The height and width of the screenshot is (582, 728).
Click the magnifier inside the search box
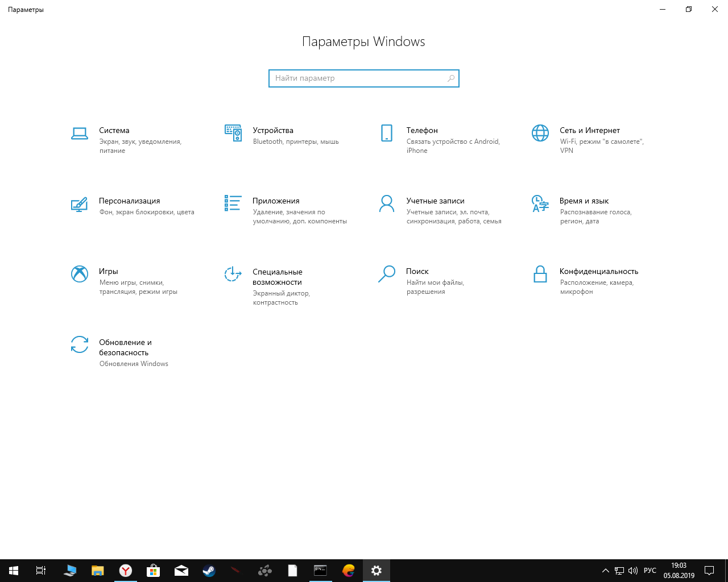click(x=451, y=78)
